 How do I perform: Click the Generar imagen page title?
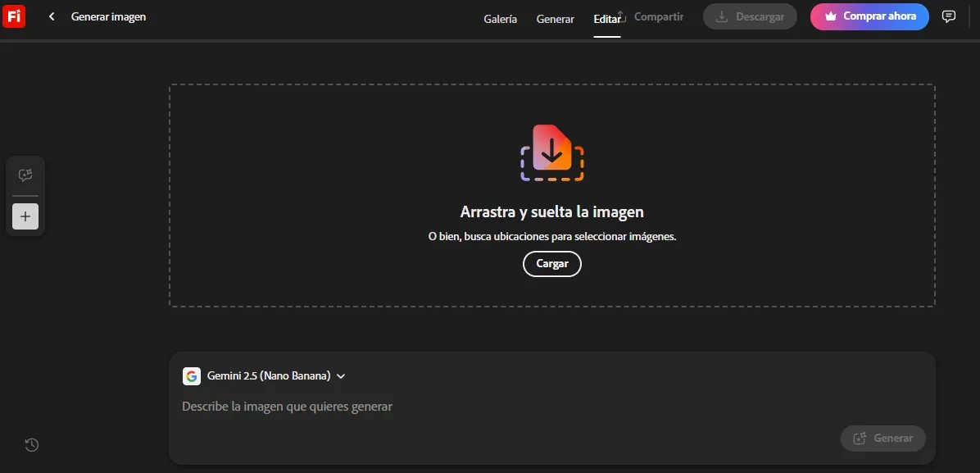click(108, 16)
